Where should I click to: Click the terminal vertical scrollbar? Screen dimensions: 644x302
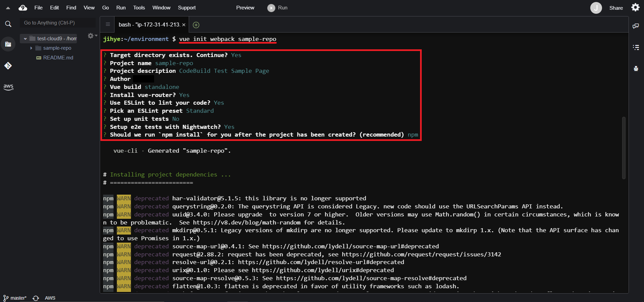(x=624, y=148)
